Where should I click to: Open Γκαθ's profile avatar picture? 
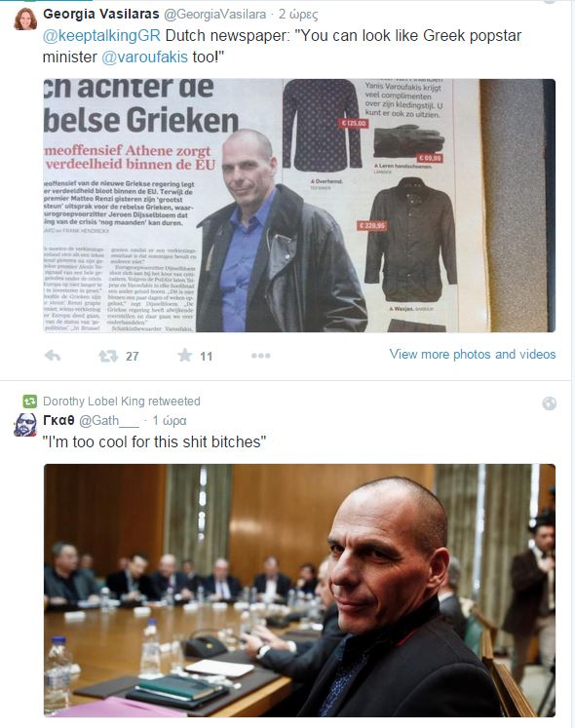[x=25, y=425]
